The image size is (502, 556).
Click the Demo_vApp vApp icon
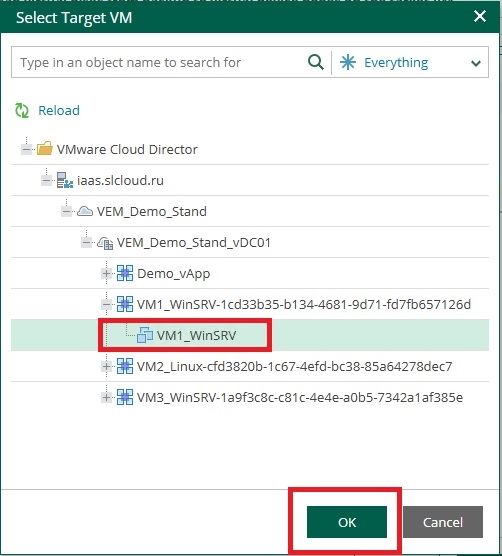[x=125, y=273]
